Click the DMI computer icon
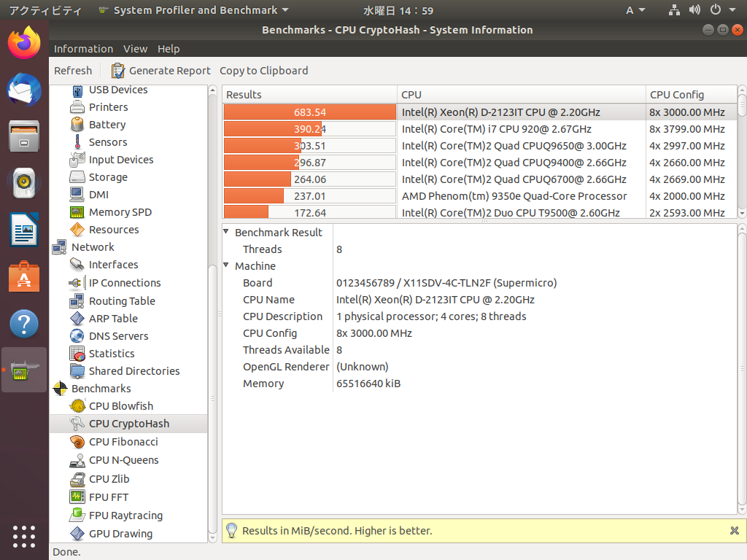 click(77, 194)
